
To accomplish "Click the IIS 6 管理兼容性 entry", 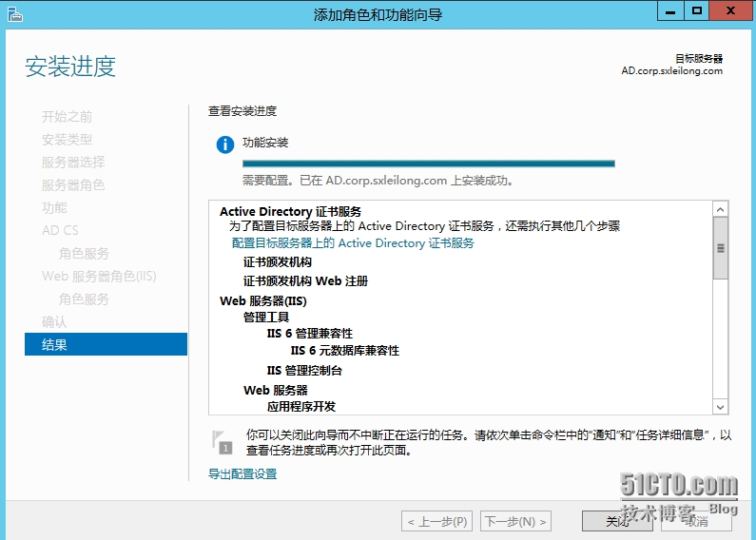I will coord(310,333).
